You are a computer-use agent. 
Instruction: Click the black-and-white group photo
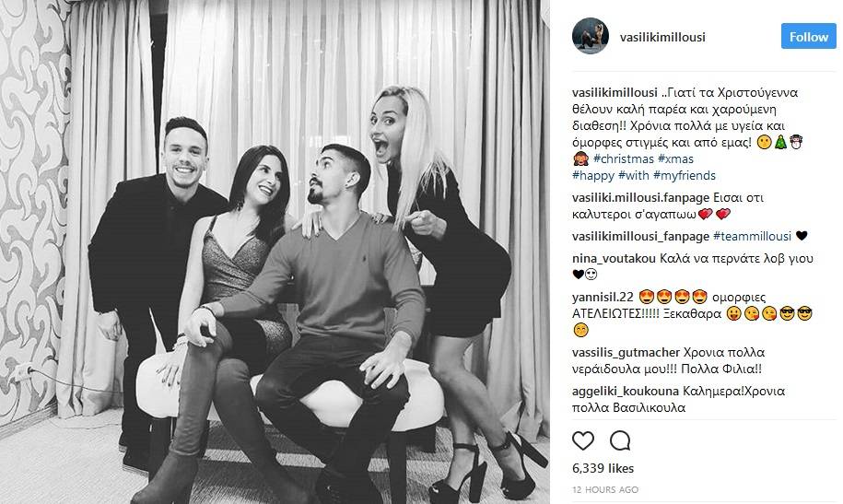click(275, 252)
